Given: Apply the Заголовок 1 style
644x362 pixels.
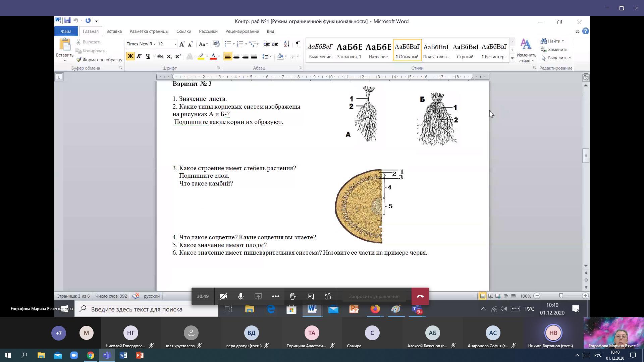Looking at the screenshot, I should [x=349, y=50].
